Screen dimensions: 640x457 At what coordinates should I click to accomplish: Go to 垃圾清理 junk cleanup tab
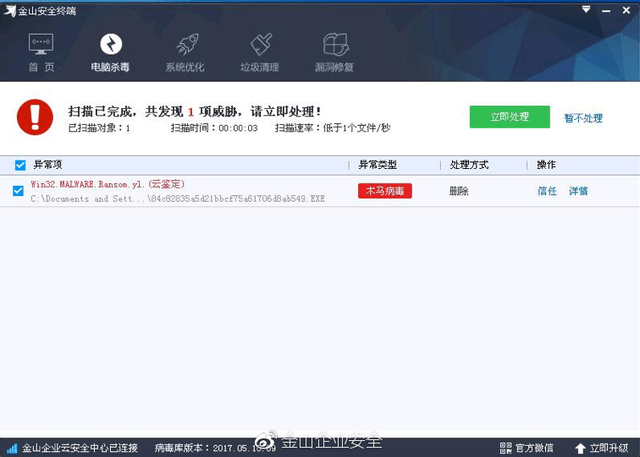tap(260, 52)
